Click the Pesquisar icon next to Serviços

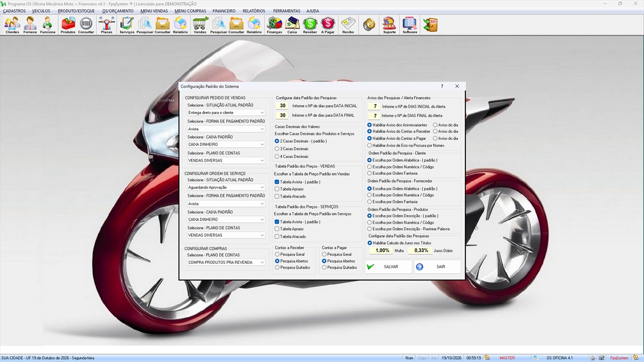point(145,25)
